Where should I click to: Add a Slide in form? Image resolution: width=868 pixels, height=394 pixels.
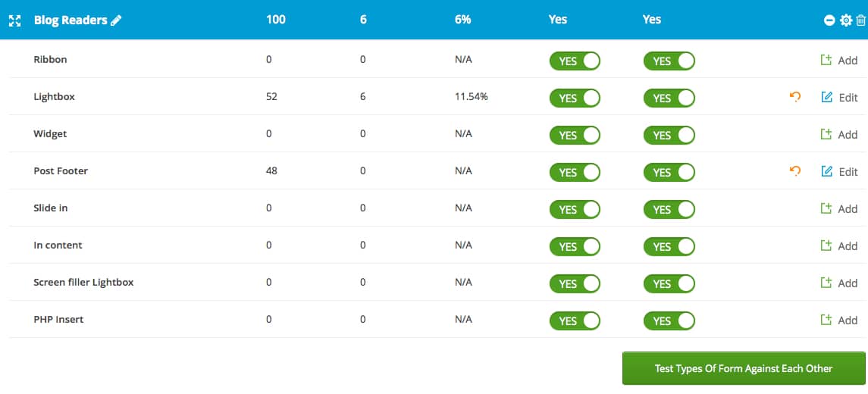(839, 209)
